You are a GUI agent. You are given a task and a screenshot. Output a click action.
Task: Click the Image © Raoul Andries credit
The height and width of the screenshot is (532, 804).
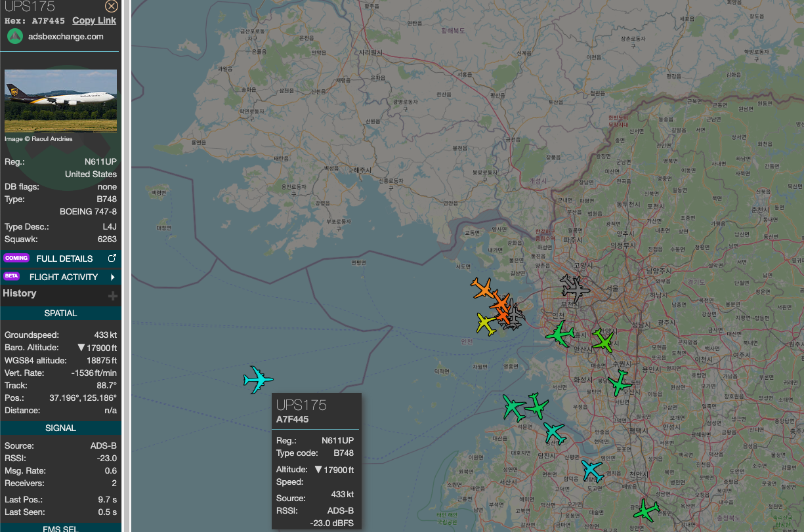point(39,139)
